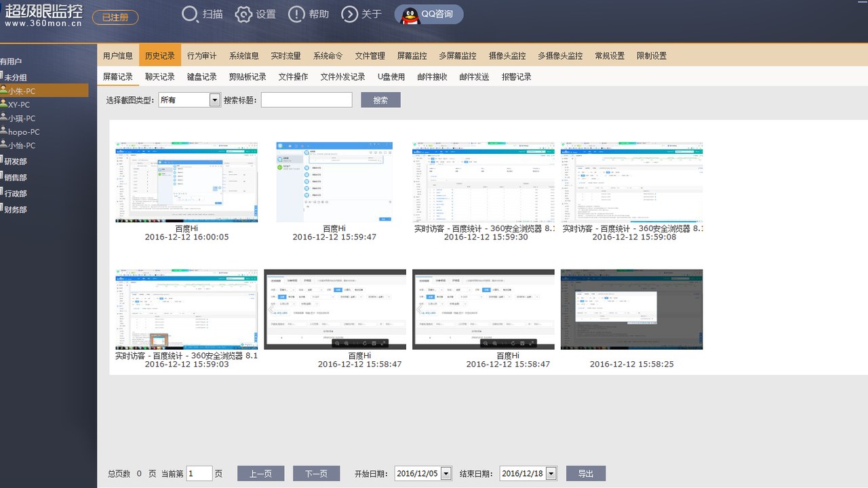
Task: Open the 帮助 help icon
Action: [x=296, y=14]
